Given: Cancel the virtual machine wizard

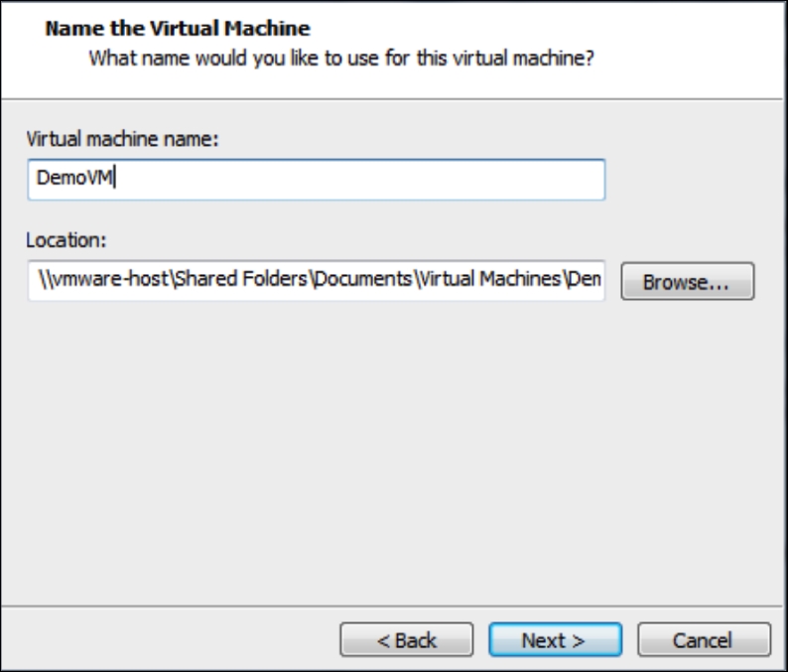Looking at the screenshot, I should tap(704, 640).
